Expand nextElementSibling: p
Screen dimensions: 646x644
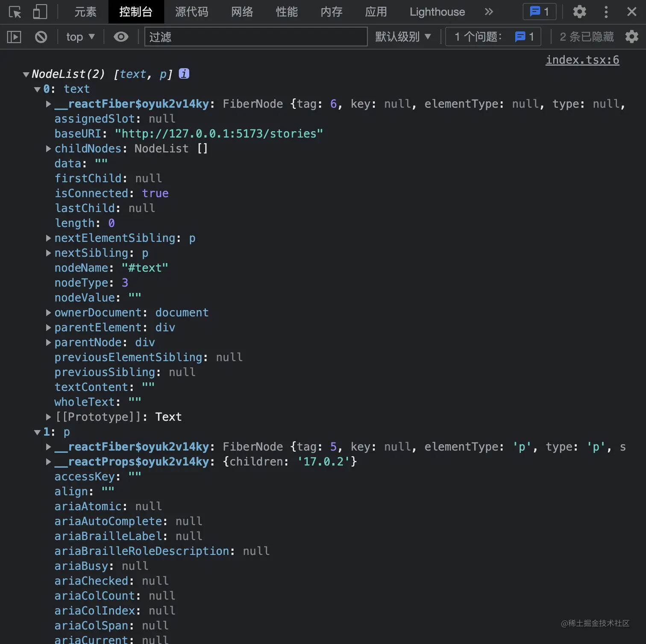click(48, 238)
